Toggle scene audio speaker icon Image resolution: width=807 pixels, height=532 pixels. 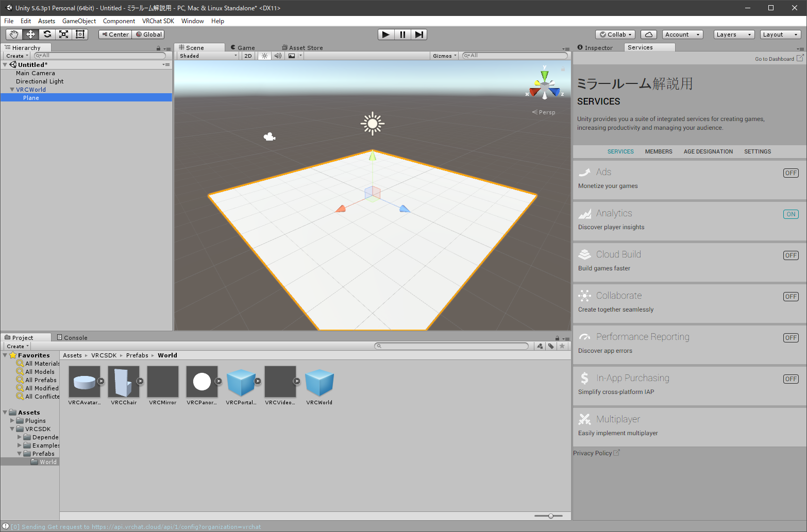pos(278,56)
